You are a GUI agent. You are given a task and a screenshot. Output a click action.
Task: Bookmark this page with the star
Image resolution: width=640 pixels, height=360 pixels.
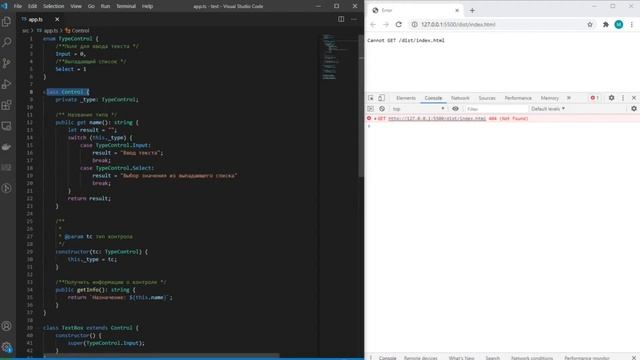tap(590, 24)
